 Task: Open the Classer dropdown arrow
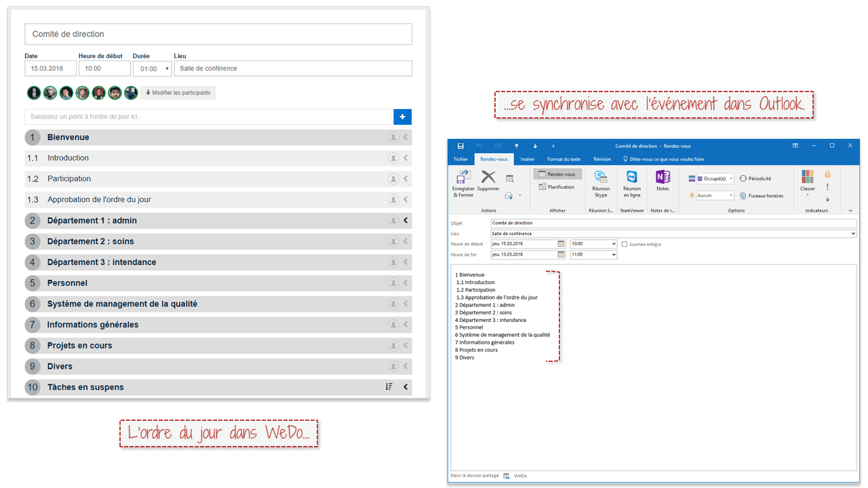[808, 196]
